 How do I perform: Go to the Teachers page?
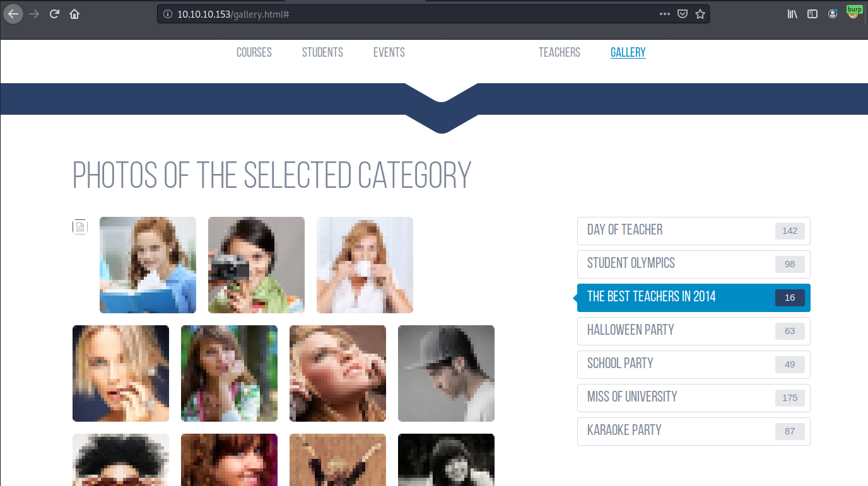(560, 52)
